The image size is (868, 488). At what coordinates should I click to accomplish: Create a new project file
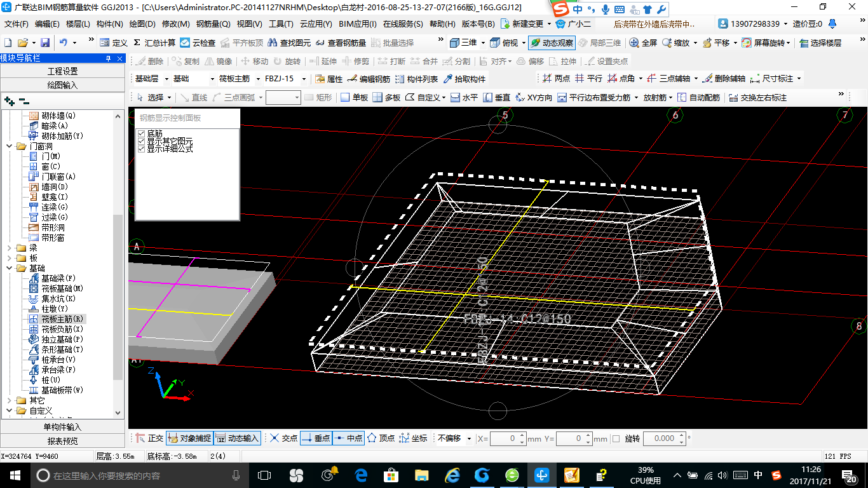[8, 43]
